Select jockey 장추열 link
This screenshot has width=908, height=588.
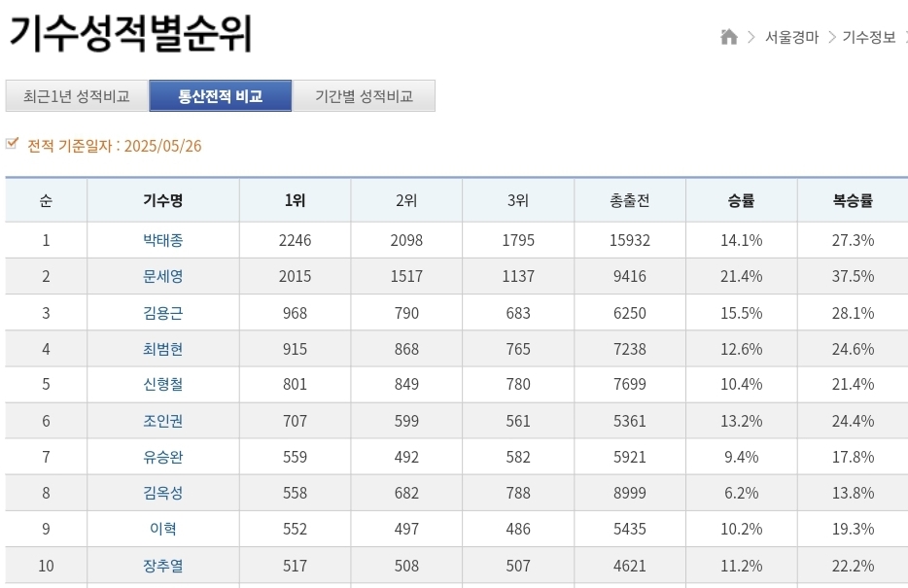click(x=162, y=566)
